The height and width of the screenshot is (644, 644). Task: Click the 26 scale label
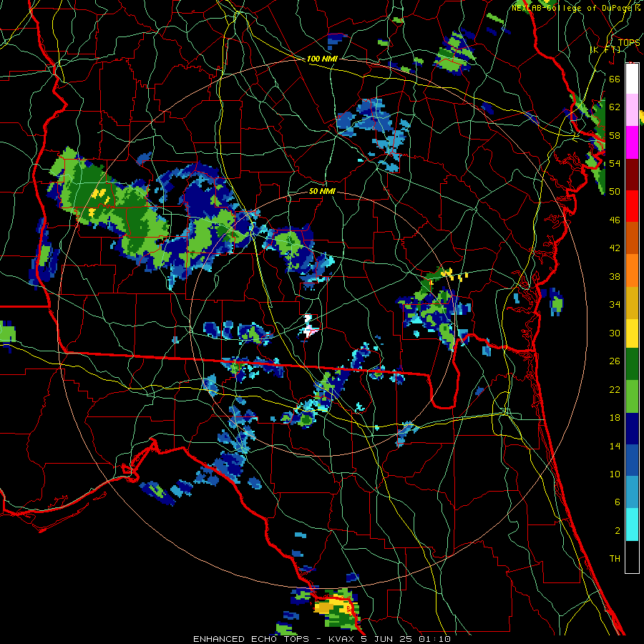coord(615,361)
